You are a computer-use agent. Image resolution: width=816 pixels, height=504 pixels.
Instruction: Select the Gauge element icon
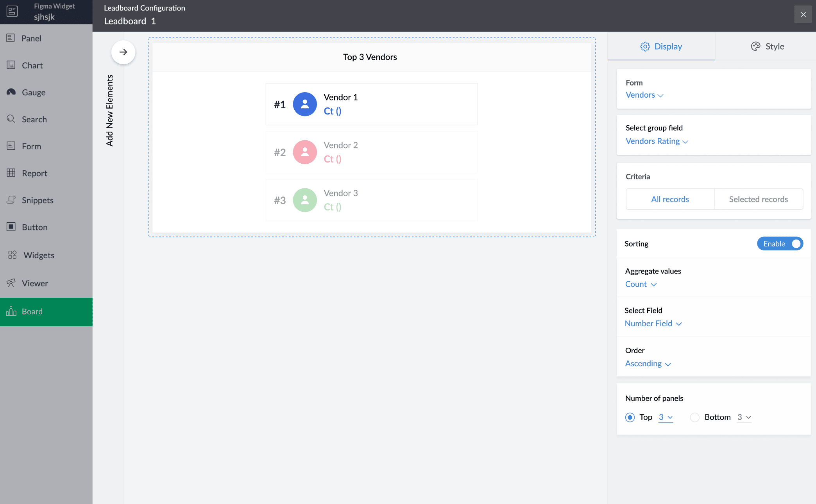pos(11,92)
